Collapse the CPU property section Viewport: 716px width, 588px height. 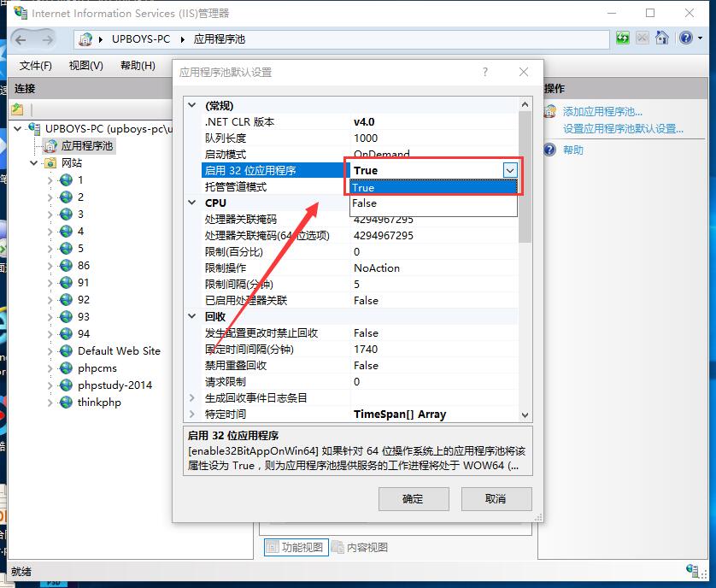[192, 203]
